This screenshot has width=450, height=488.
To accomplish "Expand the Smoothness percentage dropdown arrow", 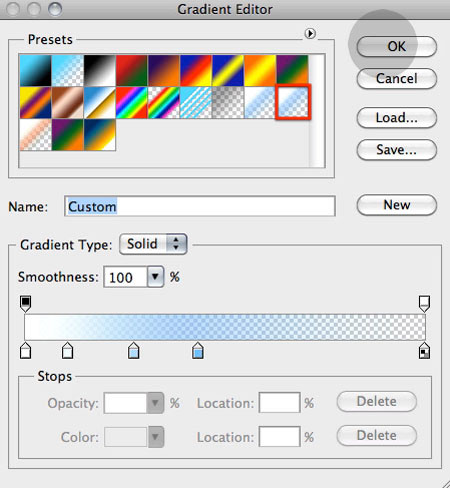I will (155, 277).
